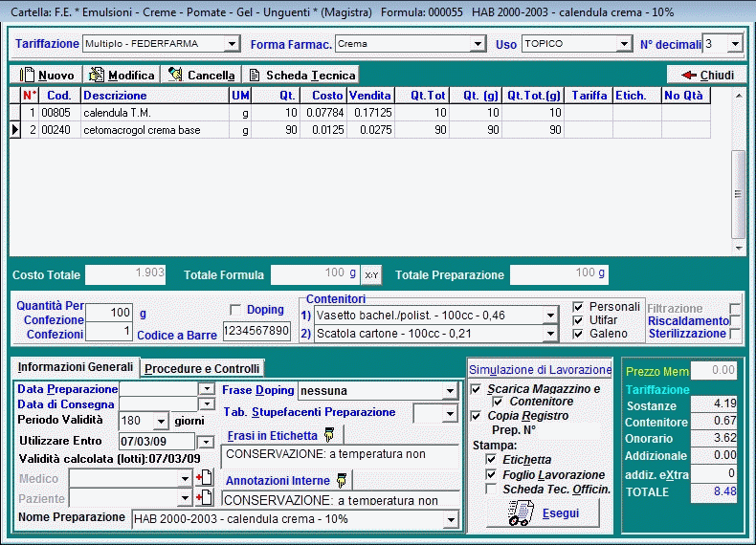Image resolution: width=756 pixels, height=545 pixels.
Task: Click the table vertical scrollbar thumb
Action: (738, 194)
